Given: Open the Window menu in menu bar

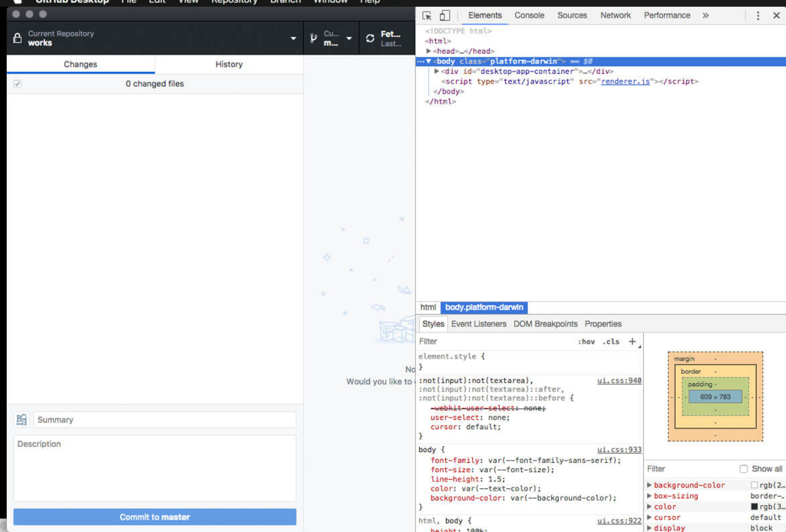Looking at the screenshot, I should tap(330, 2).
